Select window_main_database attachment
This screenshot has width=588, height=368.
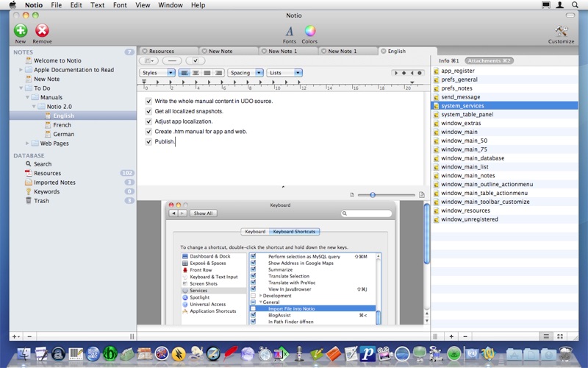[504, 158]
